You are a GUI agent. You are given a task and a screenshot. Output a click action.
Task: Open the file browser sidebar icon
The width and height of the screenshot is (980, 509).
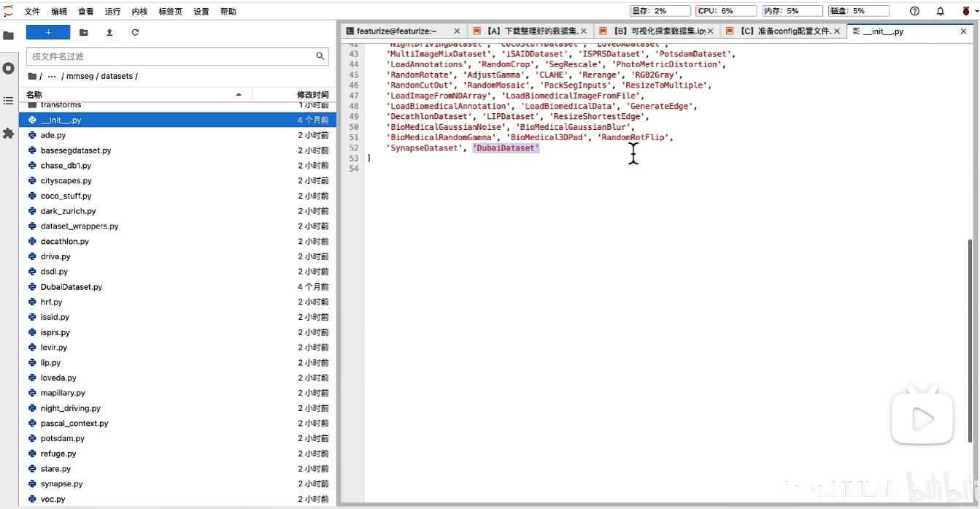(x=9, y=36)
